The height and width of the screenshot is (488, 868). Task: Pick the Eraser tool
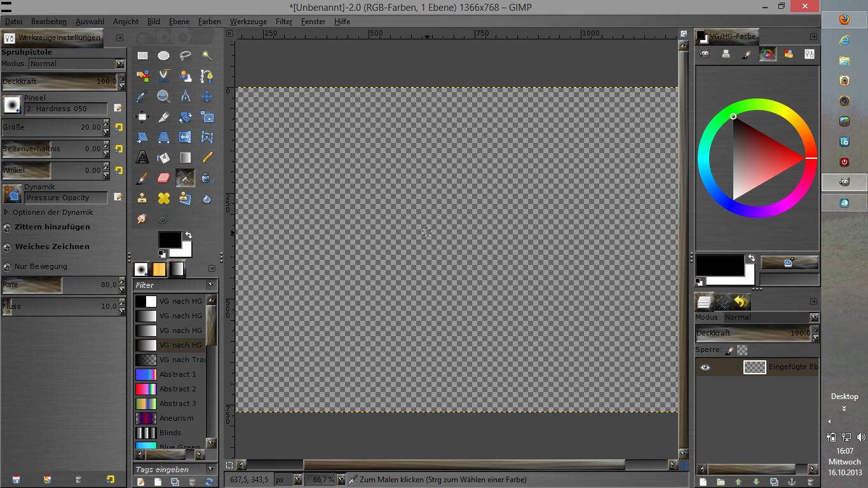[164, 178]
